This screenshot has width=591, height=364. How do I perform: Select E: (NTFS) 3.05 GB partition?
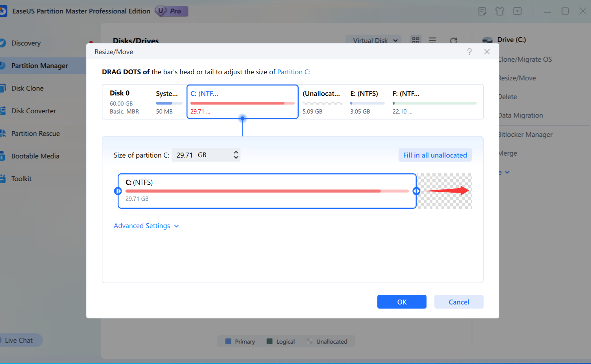[367, 102]
